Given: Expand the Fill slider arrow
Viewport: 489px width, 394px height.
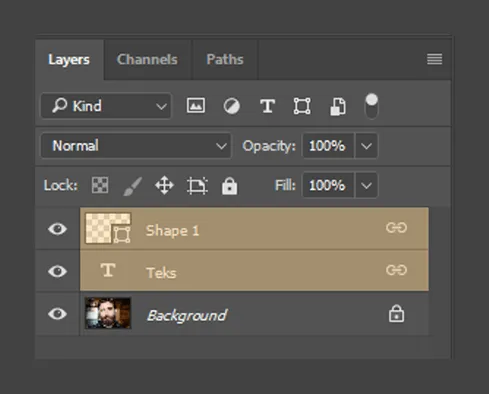Looking at the screenshot, I should pyautogui.click(x=366, y=185).
